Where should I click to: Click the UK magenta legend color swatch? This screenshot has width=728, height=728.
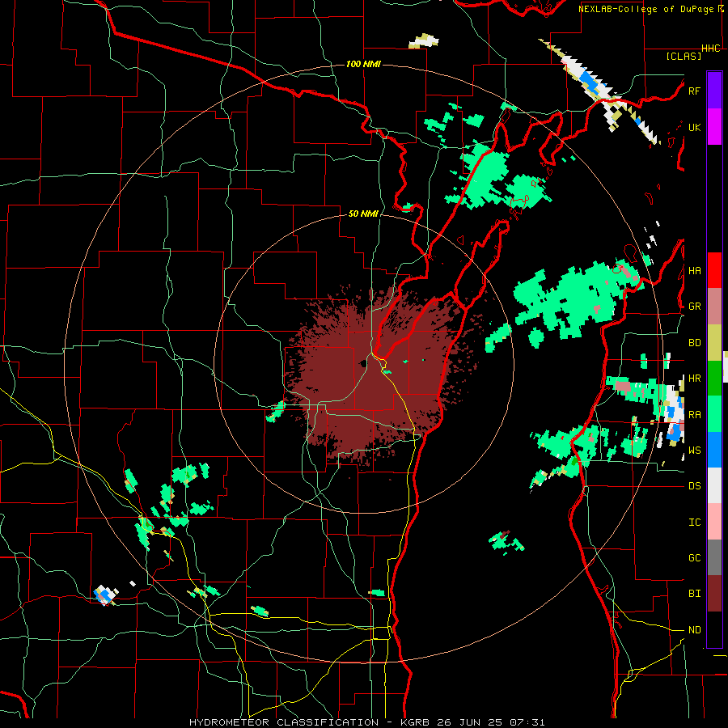(714, 127)
